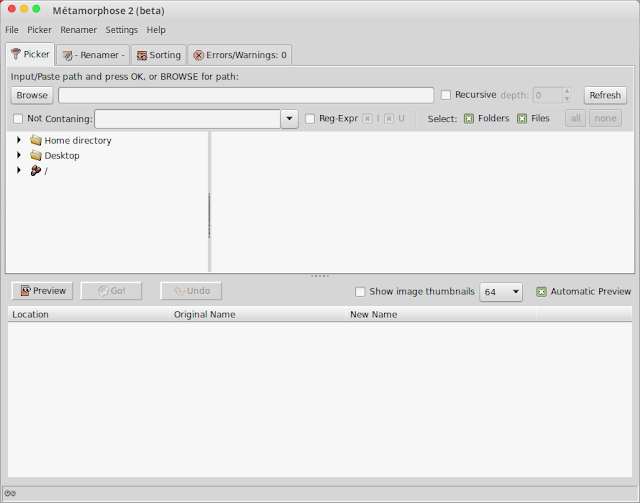Expand the Desktop tree node
The width and height of the screenshot is (640, 503).
(19, 155)
